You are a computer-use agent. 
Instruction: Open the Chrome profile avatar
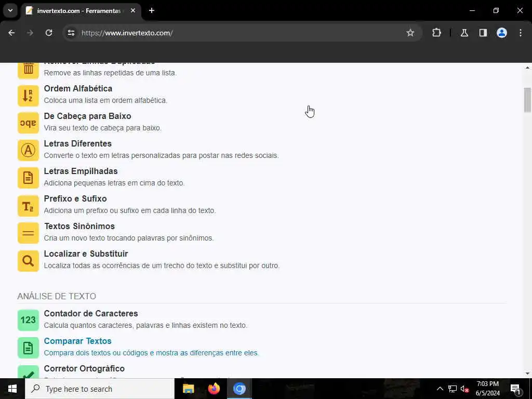502,33
